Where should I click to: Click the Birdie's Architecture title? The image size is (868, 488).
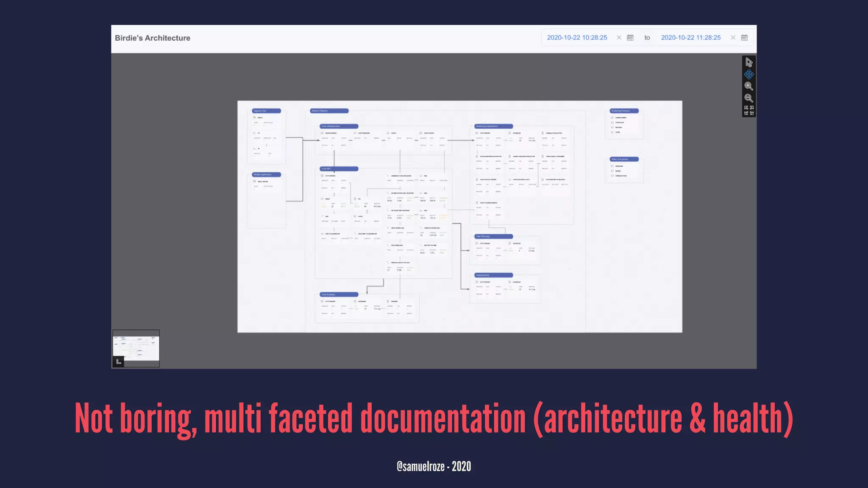153,38
